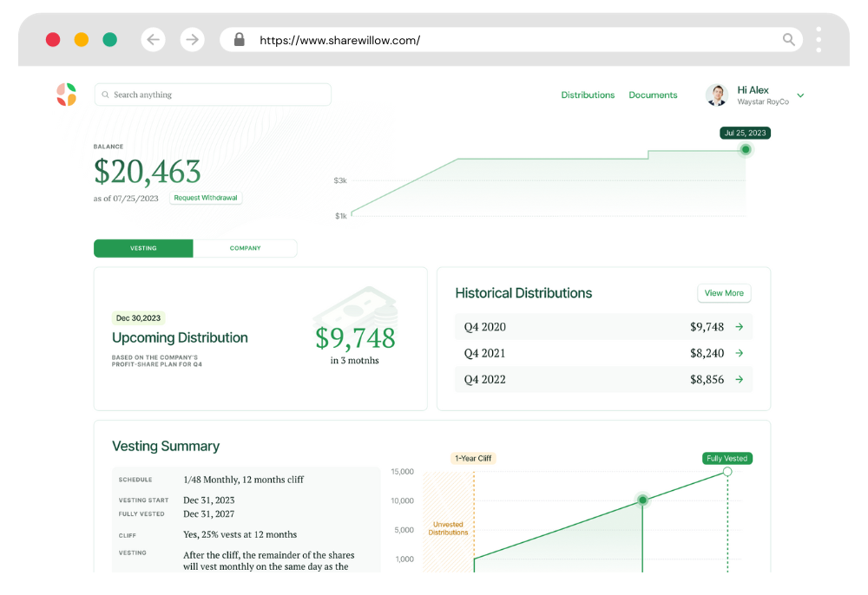Image resolution: width=868 pixels, height=595 pixels.
Task: Click Alex's profile avatar picture
Action: [716, 95]
